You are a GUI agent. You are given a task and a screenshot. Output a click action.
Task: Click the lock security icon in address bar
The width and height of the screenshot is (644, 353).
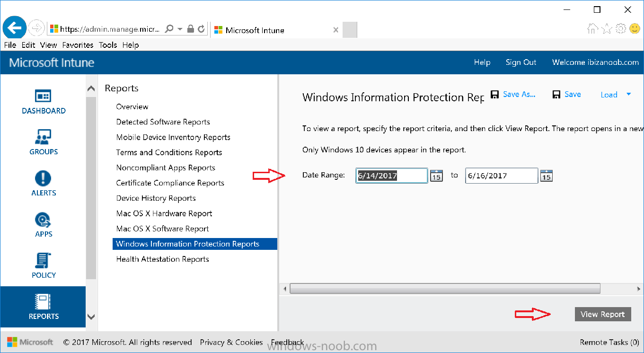(x=190, y=29)
